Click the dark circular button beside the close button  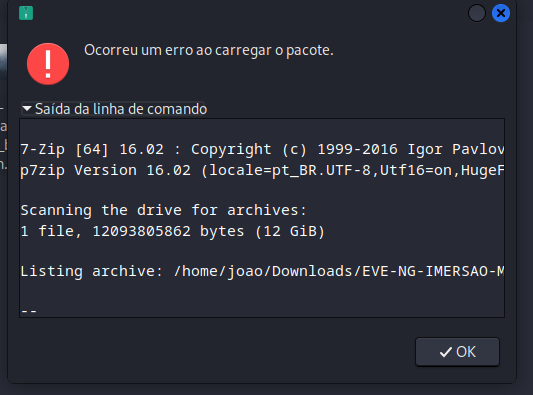(x=477, y=13)
